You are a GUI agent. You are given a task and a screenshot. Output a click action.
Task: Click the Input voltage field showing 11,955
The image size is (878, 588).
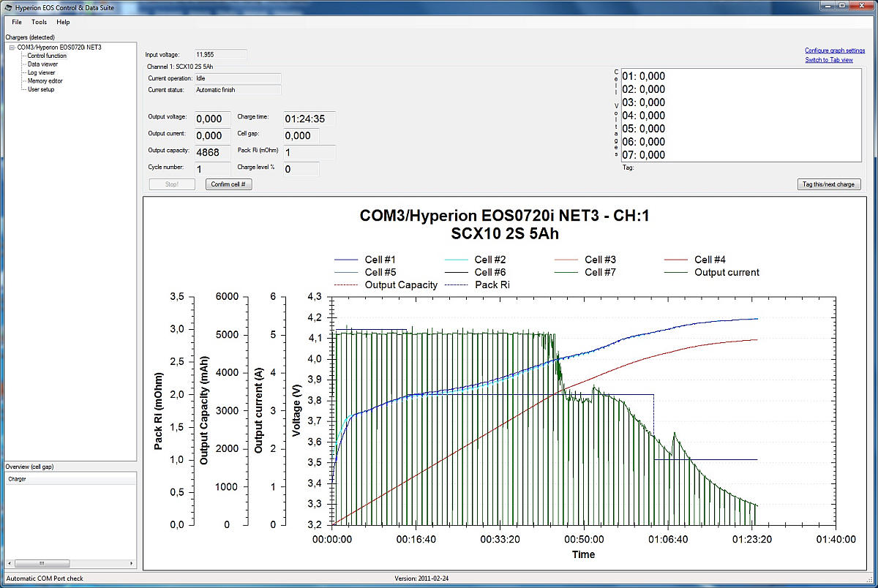pyautogui.click(x=220, y=54)
